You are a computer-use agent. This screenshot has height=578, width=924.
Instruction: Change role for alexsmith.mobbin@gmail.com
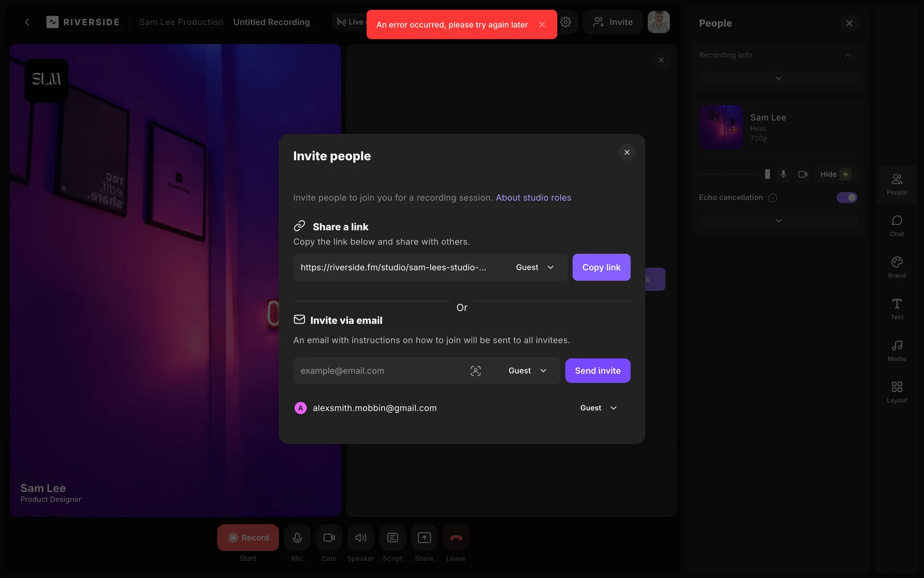click(x=598, y=408)
